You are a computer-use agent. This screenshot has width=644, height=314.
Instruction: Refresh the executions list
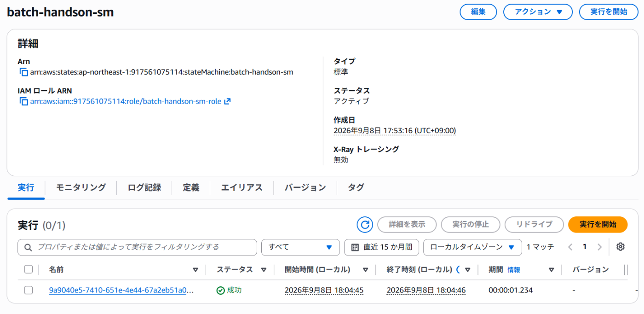click(x=365, y=224)
